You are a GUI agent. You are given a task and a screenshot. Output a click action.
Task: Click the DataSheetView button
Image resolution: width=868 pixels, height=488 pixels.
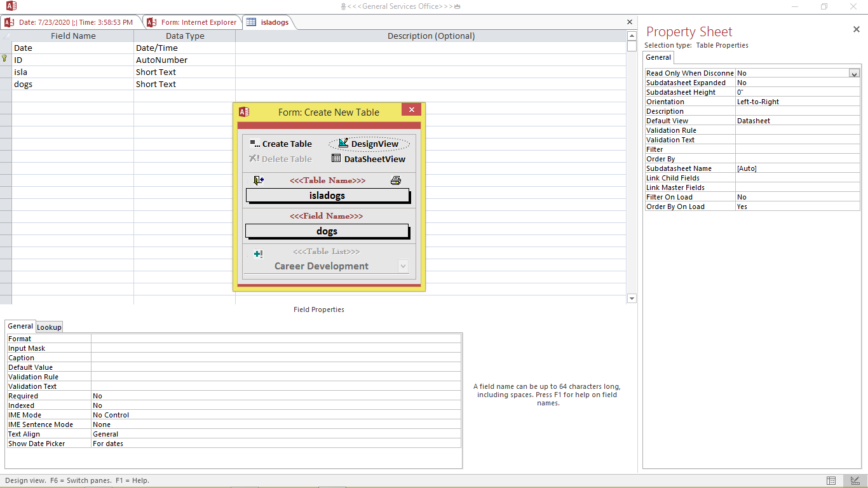(x=369, y=159)
